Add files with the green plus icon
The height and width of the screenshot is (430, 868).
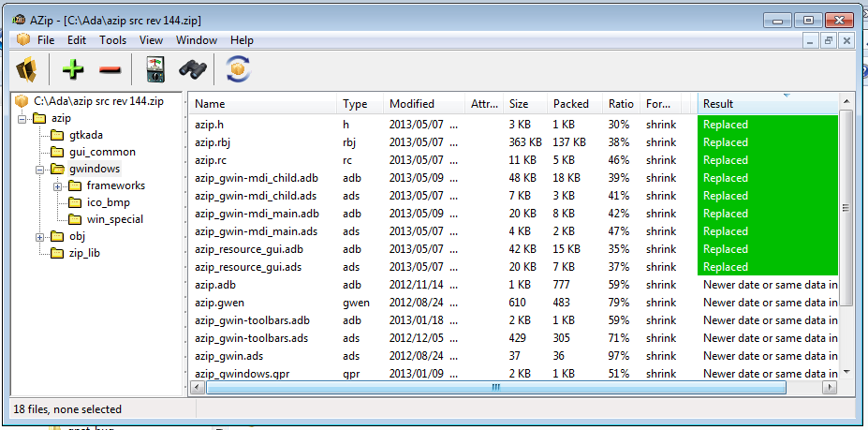tap(72, 70)
